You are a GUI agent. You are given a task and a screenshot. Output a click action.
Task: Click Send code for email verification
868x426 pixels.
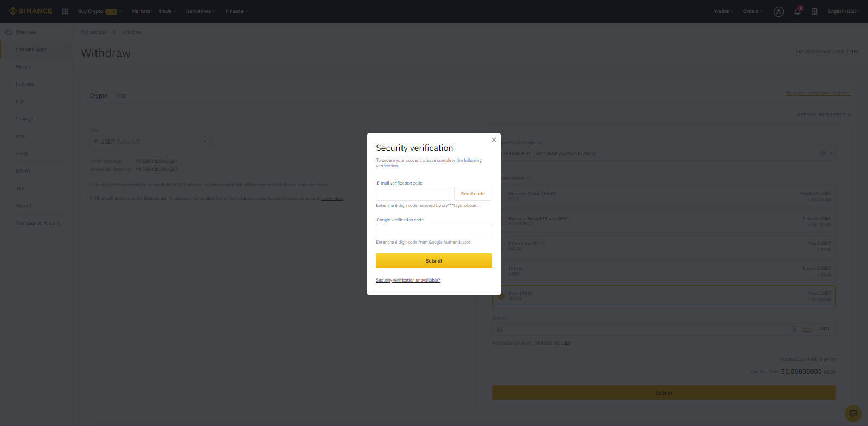473,194
